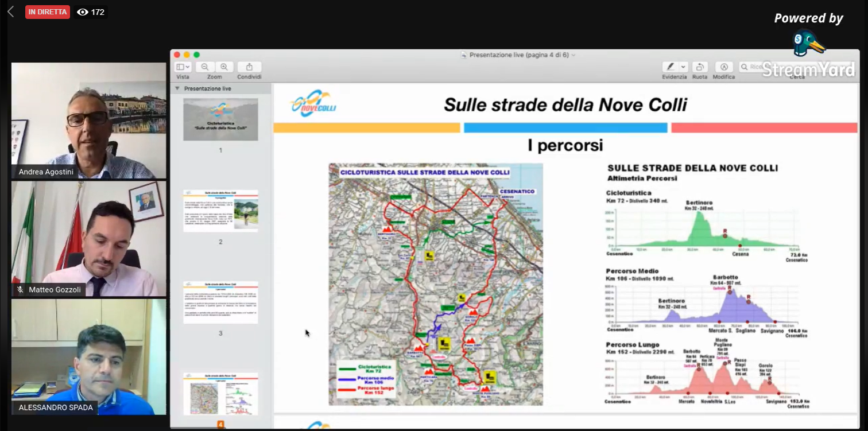This screenshot has width=868, height=431.
Task: Click the zoom out magnifier button
Action: [205, 67]
